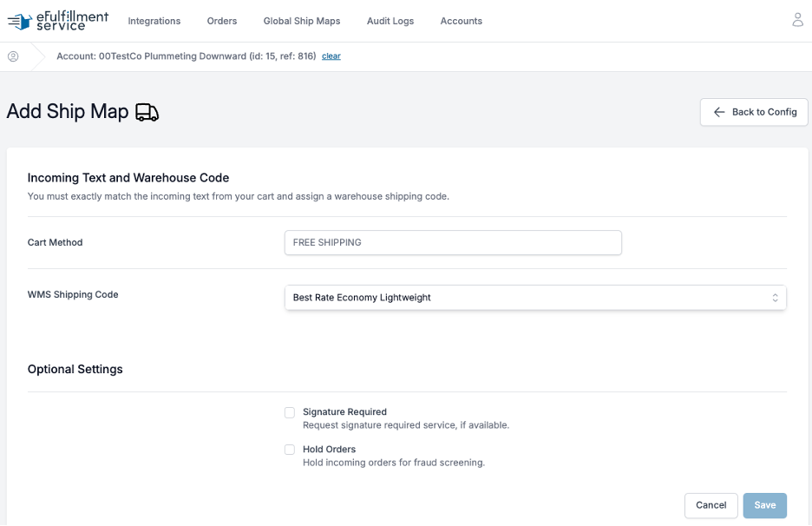Click the Back to Config button
This screenshot has height=526, width=812.
click(x=754, y=112)
